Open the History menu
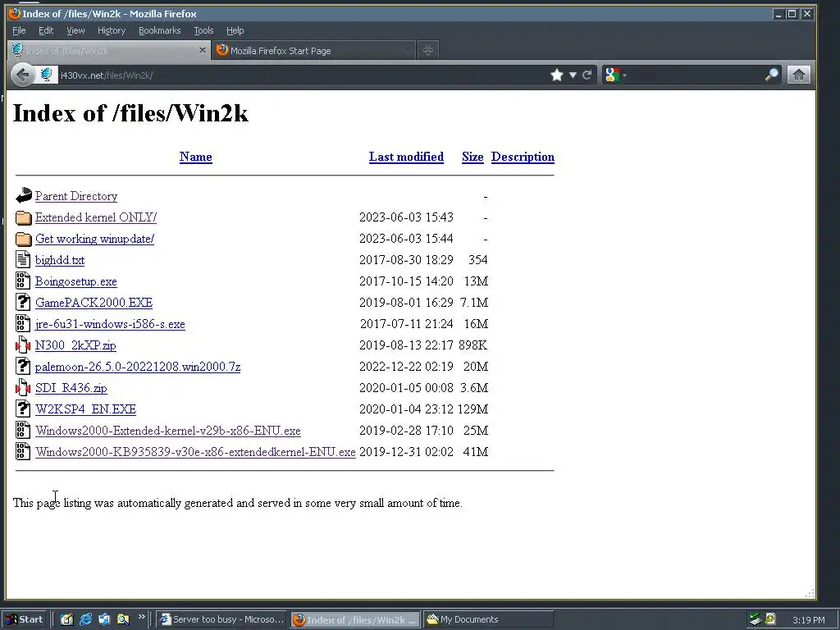Viewport: 840px width, 630px height. coord(112,30)
